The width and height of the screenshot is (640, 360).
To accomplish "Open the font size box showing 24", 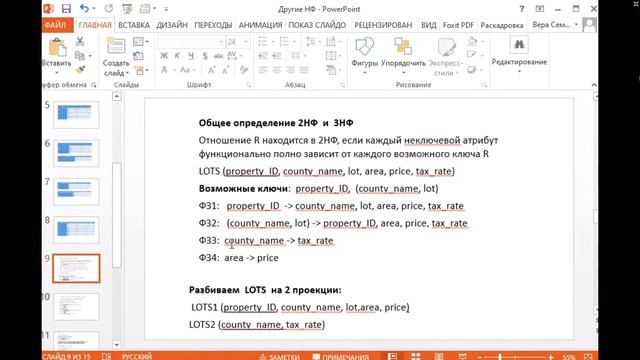I will coord(237,42).
